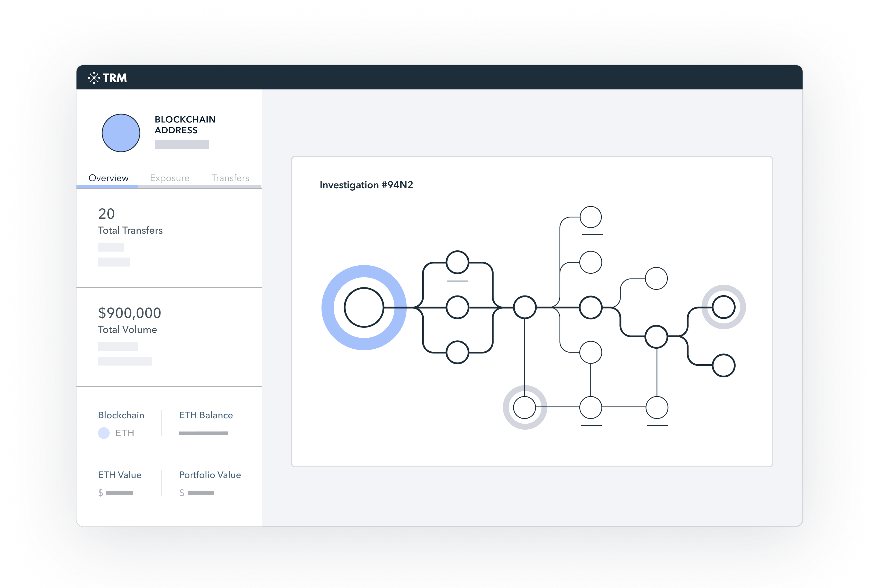
Task: Select the topmost node in the graph
Action: [591, 217]
